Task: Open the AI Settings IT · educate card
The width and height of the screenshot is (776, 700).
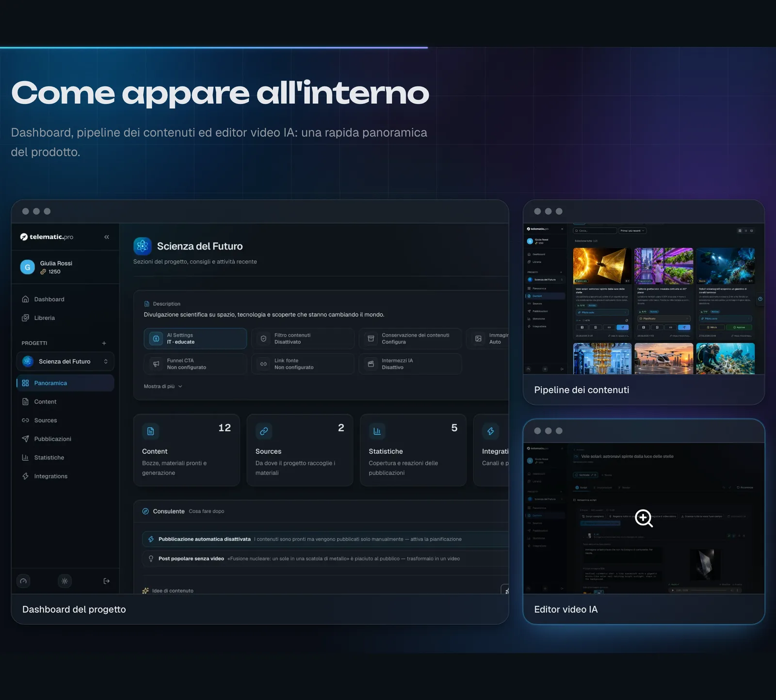Action: [195, 339]
